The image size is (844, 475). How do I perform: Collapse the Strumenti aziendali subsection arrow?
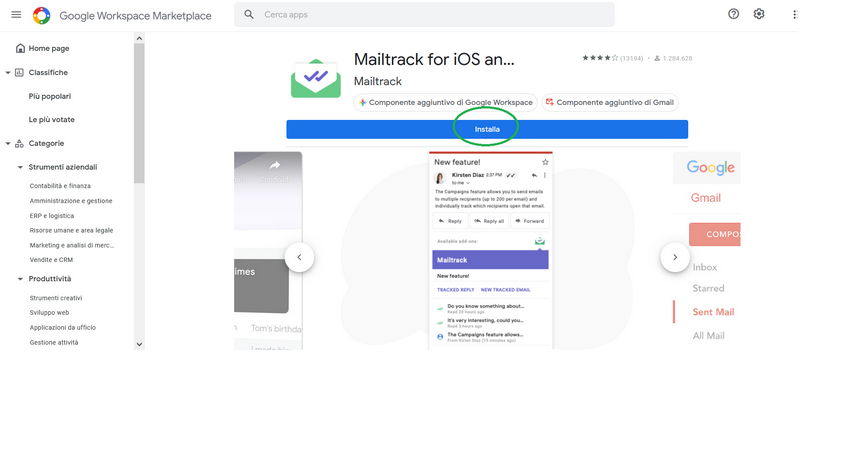20,167
